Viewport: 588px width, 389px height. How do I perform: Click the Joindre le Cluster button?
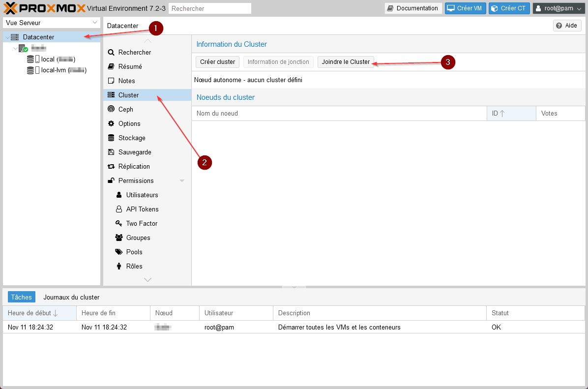click(x=346, y=62)
